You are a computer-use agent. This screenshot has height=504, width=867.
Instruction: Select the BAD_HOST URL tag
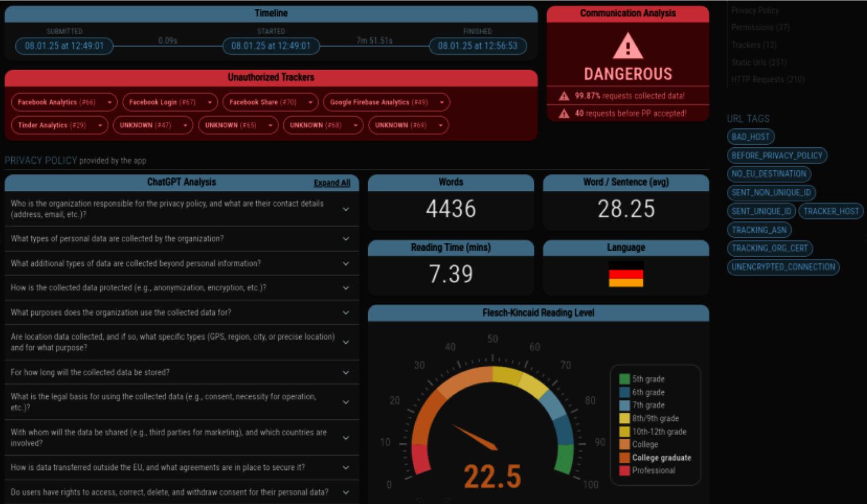coord(750,137)
